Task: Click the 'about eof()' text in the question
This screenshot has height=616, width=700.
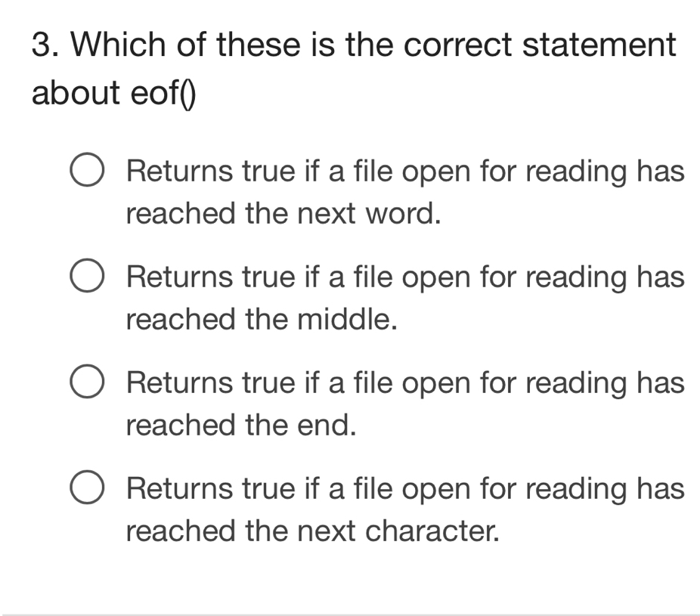Action: (114, 92)
